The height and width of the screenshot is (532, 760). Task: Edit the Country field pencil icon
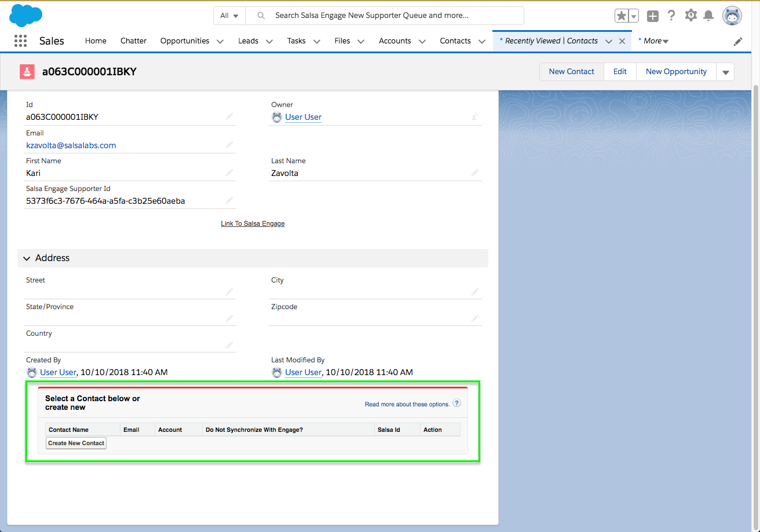tap(229, 345)
